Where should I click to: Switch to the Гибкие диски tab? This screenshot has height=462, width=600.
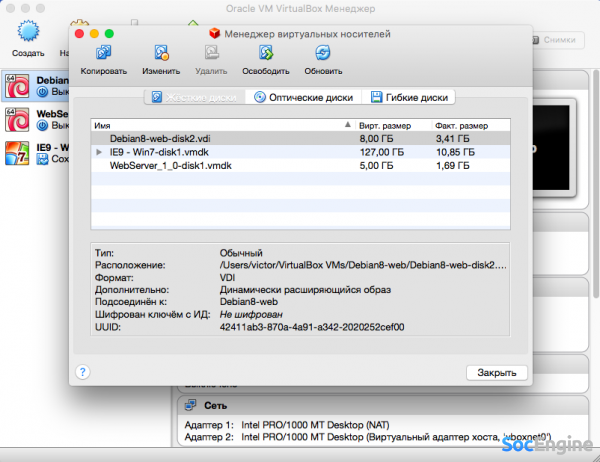tap(409, 97)
